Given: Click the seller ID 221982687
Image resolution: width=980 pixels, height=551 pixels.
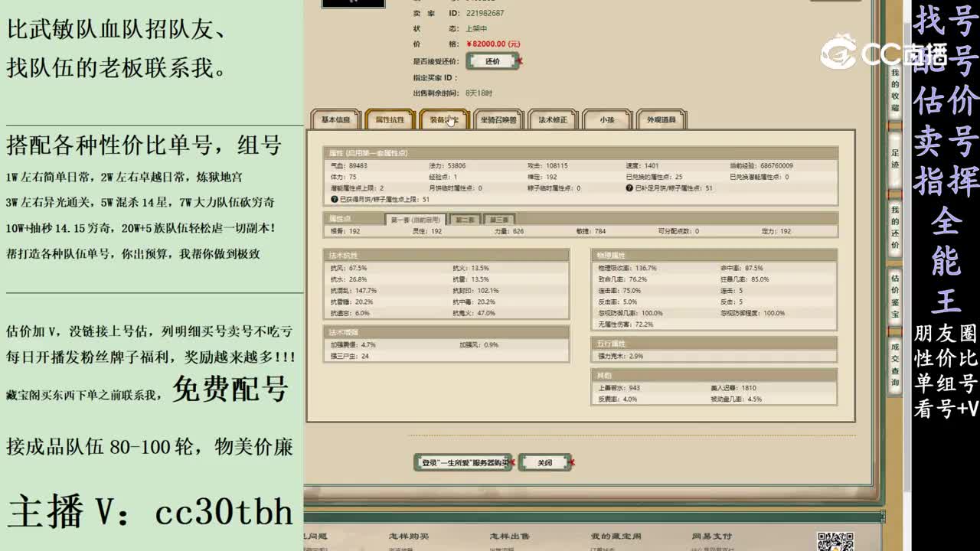Looking at the screenshot, I should pos(485,13).
